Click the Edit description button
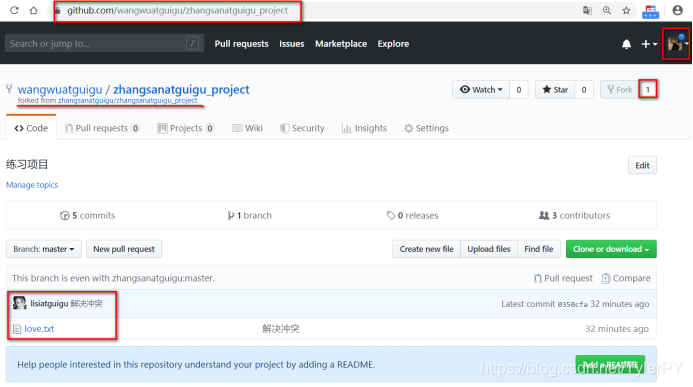The height and width of the screenshot is (387, 693). 642,165
